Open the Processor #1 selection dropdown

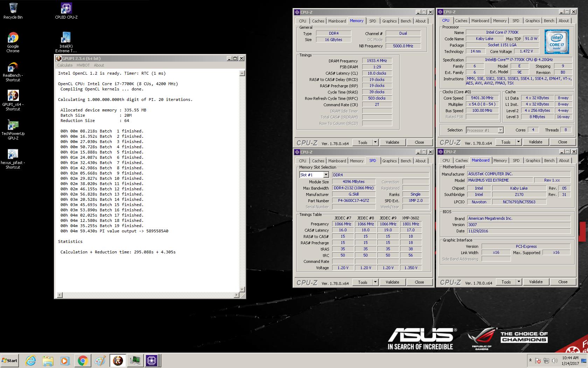(x=500, y=130)
